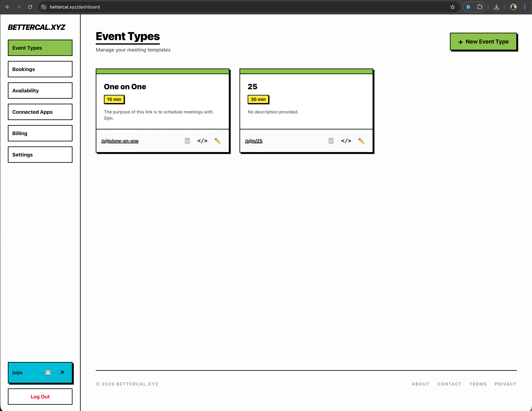Viewport: 532px width, 411px height.
Task: Open the Billing section
Action: [x=40, y=133]
